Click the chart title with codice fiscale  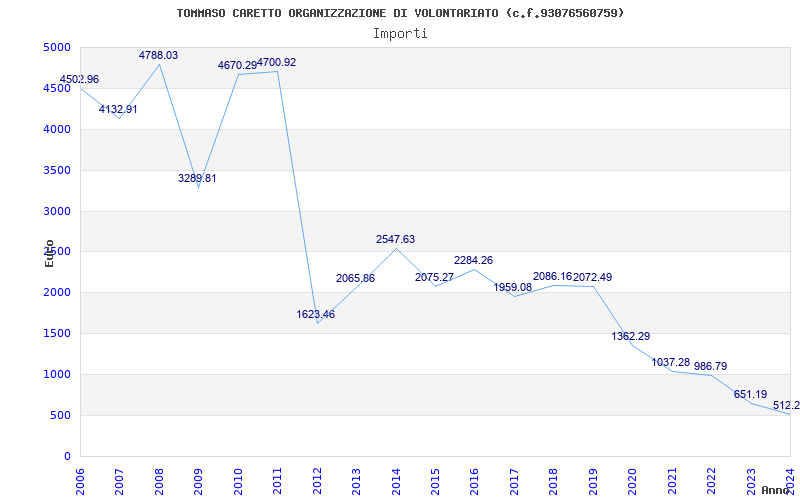(400, 13)
